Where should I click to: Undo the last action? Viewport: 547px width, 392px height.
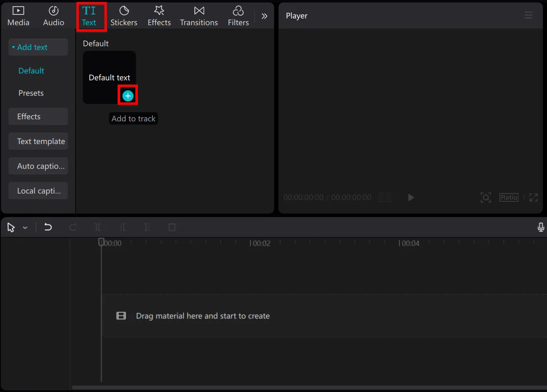click(x=48, y=227)
